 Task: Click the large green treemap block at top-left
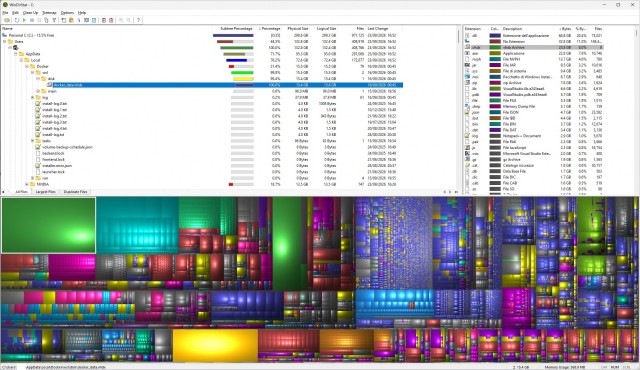coord(49,225)
